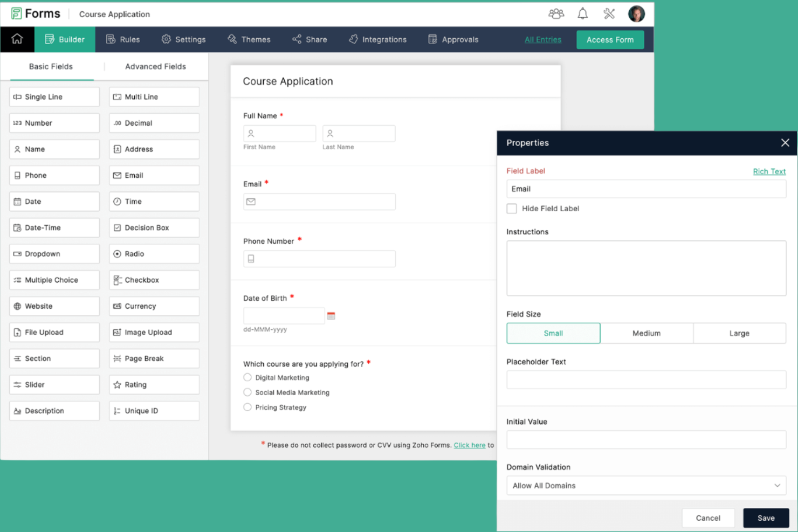Add an Email field from Basic Fields
Screen dimensions: 798x532
154,175
